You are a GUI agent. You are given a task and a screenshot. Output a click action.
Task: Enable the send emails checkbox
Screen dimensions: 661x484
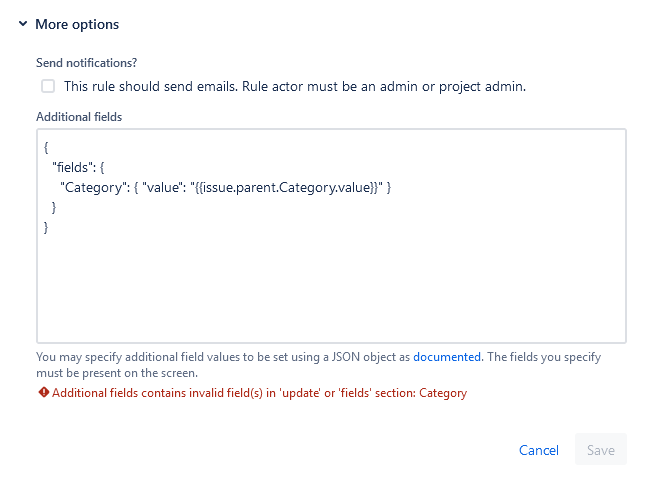pyautogui.click(x=48, y=87)
